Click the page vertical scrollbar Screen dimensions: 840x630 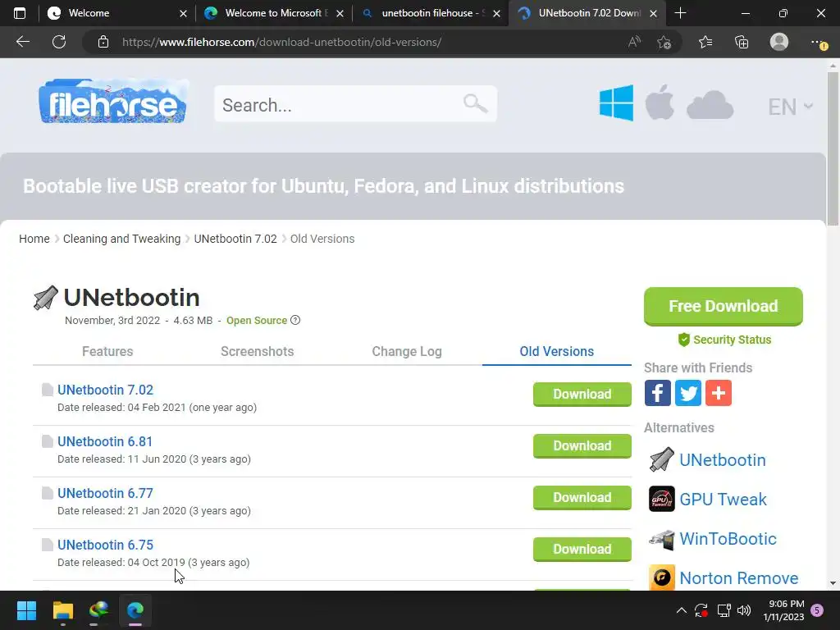[x=833, y=150]
